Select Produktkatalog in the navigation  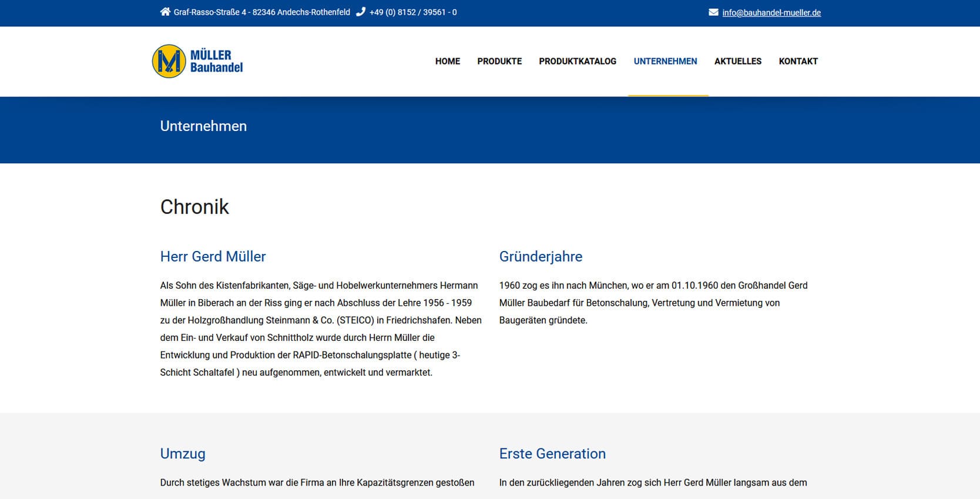tap(578, 61)
